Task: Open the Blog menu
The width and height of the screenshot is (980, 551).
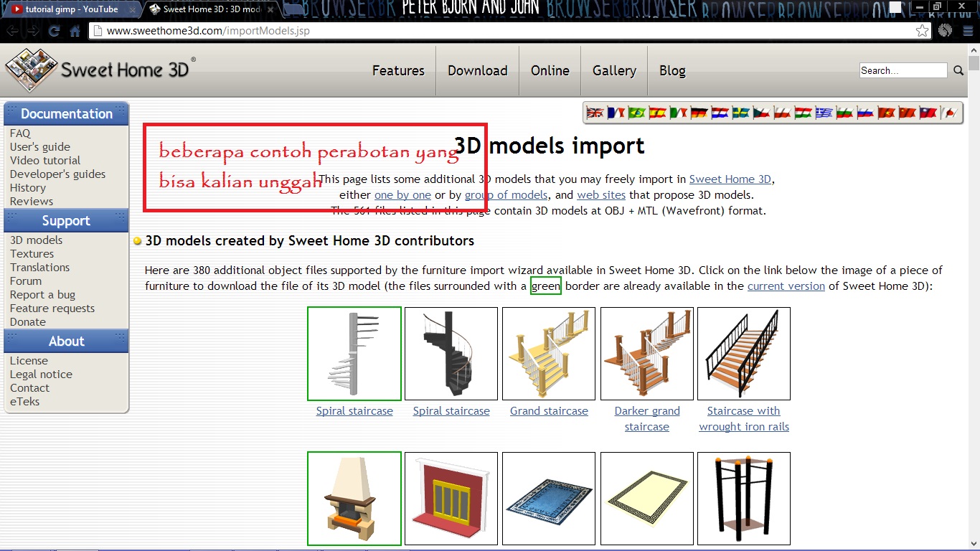Action: point(672,70)
